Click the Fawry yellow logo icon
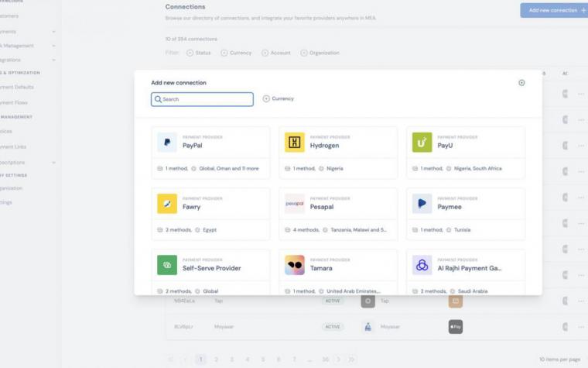The image size is (588, 368). click(167, 204)
